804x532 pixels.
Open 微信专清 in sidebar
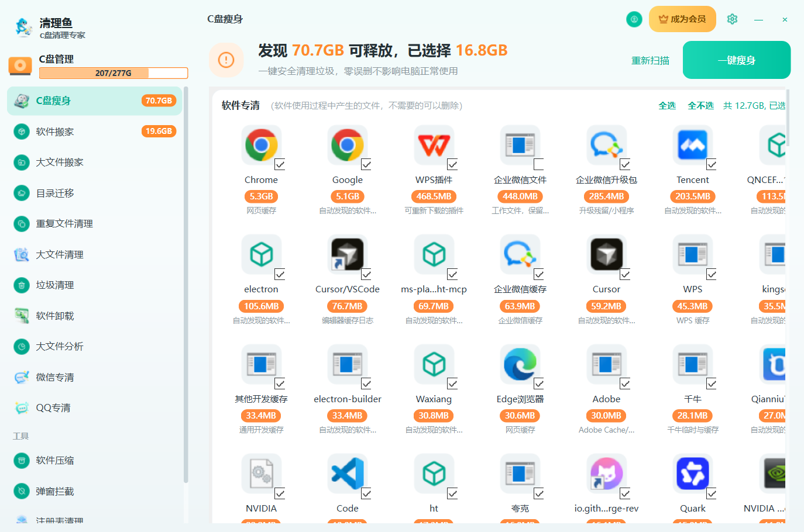click(95, 377)
